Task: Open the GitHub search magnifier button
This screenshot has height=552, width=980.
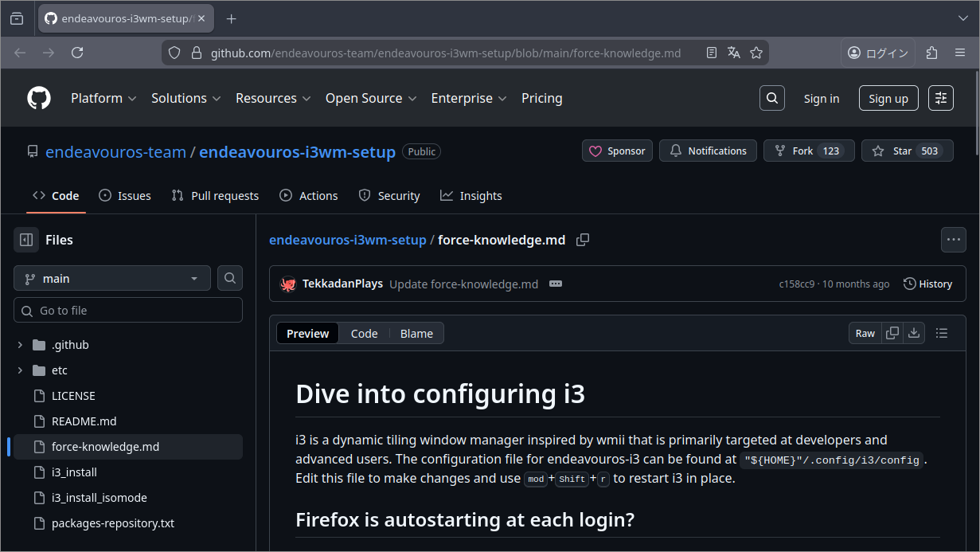Action: tap(771, 98)
